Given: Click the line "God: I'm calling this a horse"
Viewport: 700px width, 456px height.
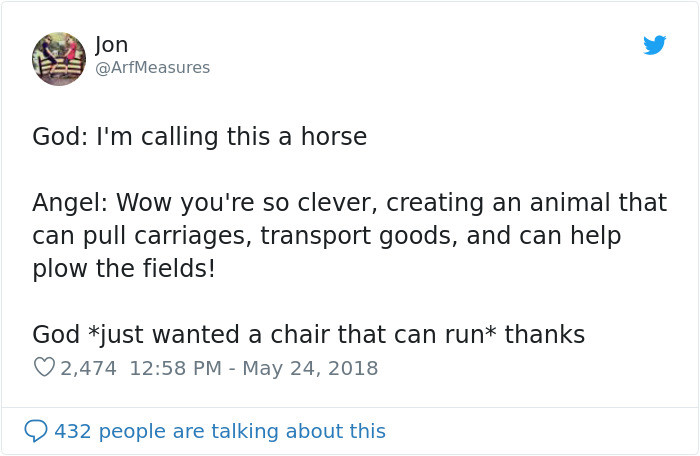Looking at the screenshot, I should pyautogui.click(x=199, y=137).
